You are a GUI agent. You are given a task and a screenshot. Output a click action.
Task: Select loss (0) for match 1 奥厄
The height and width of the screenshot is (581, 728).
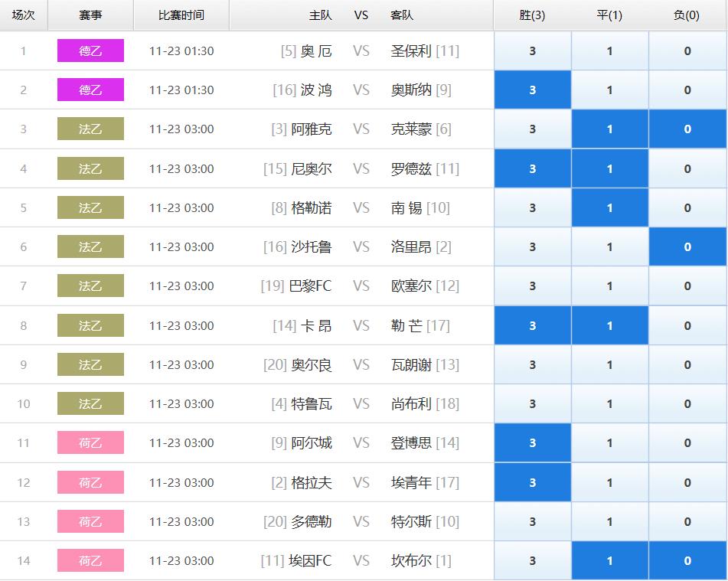(x=687, y=51)
